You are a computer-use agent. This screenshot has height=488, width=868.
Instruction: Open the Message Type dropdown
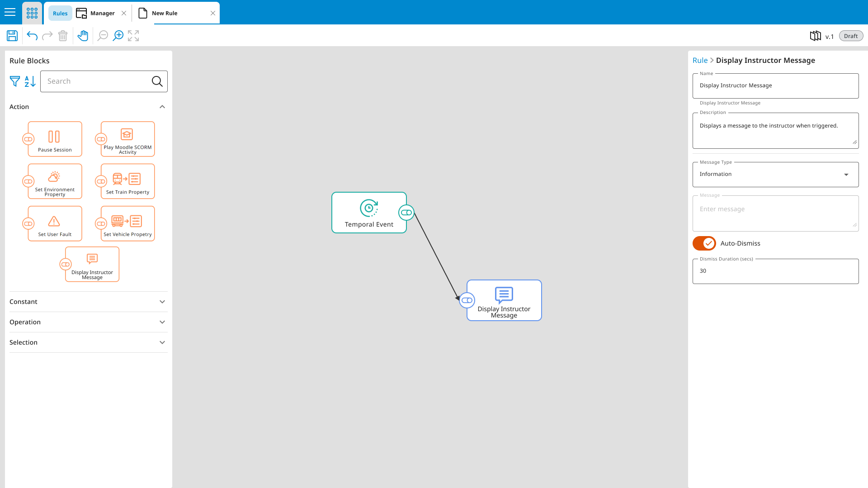[x=775, y=175]
